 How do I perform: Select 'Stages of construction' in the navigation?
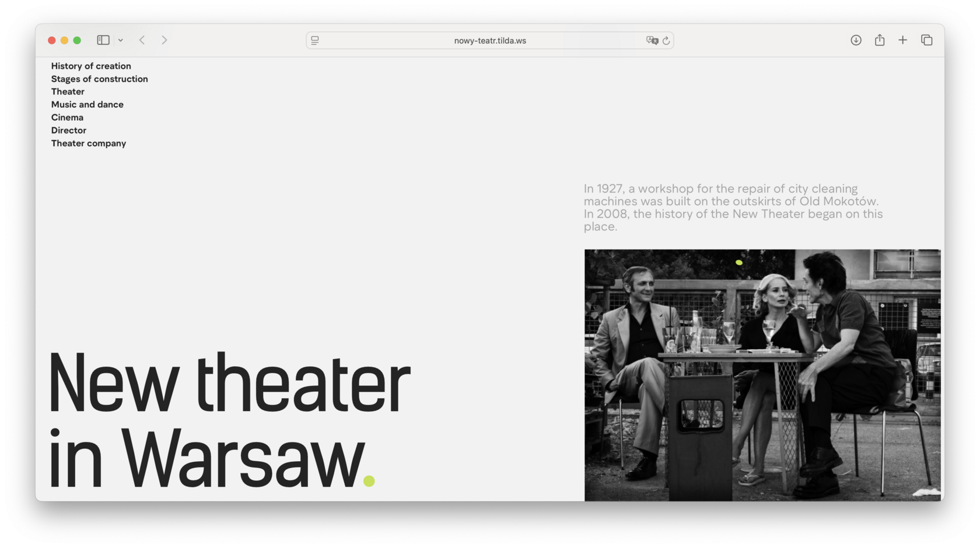tap(99, 79)
